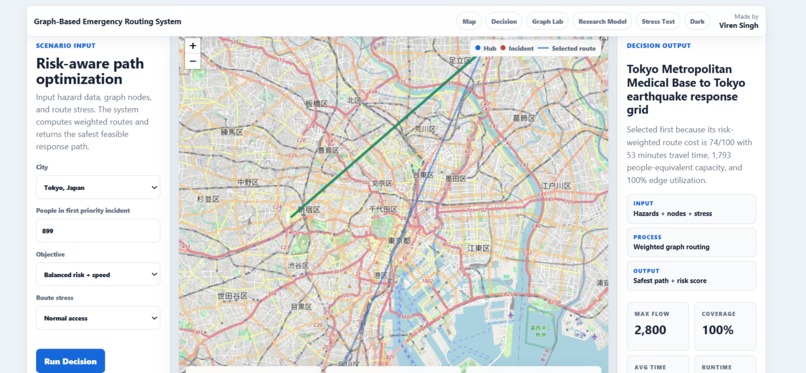Click the Viren Singh author name
806x373 pixels.
739,25
